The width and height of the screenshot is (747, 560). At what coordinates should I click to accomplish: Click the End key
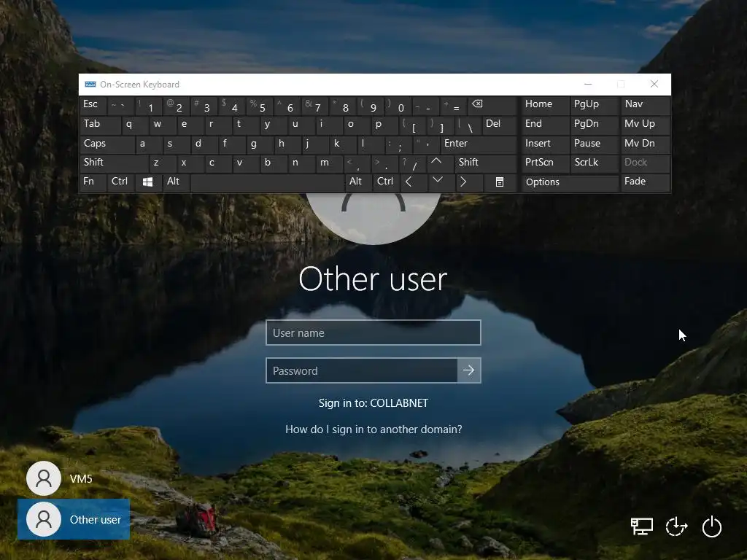coord(545,125)
